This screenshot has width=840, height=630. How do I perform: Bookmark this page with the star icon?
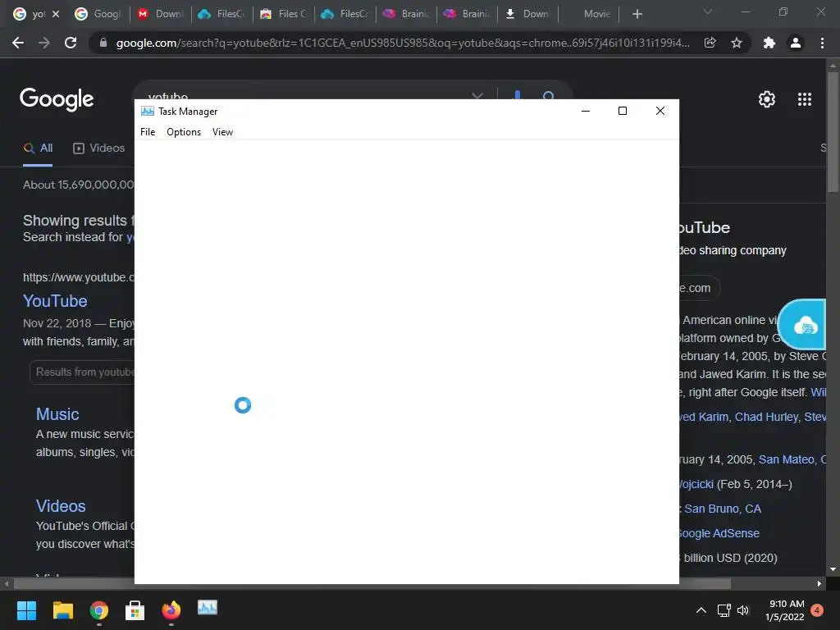(x=737, y=43)
